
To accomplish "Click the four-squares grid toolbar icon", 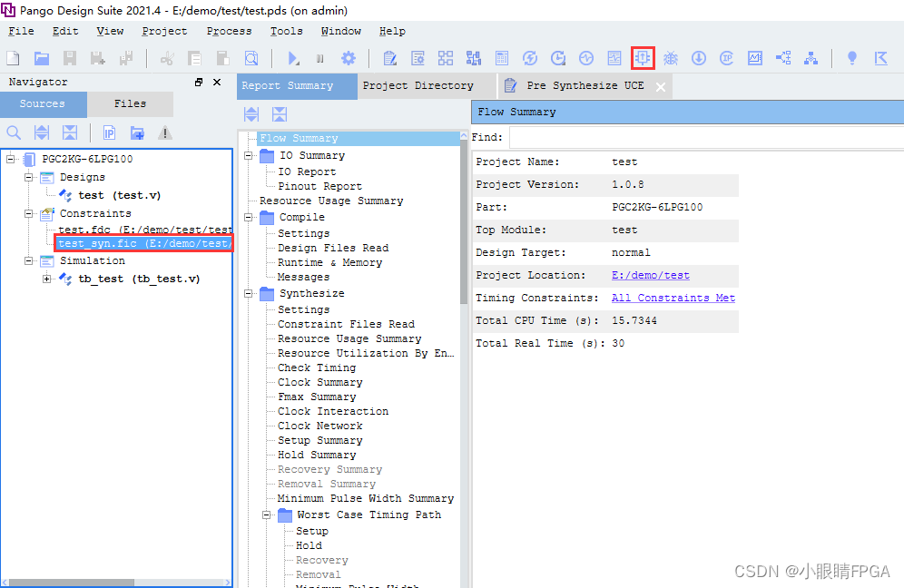I will pos(445,58).
